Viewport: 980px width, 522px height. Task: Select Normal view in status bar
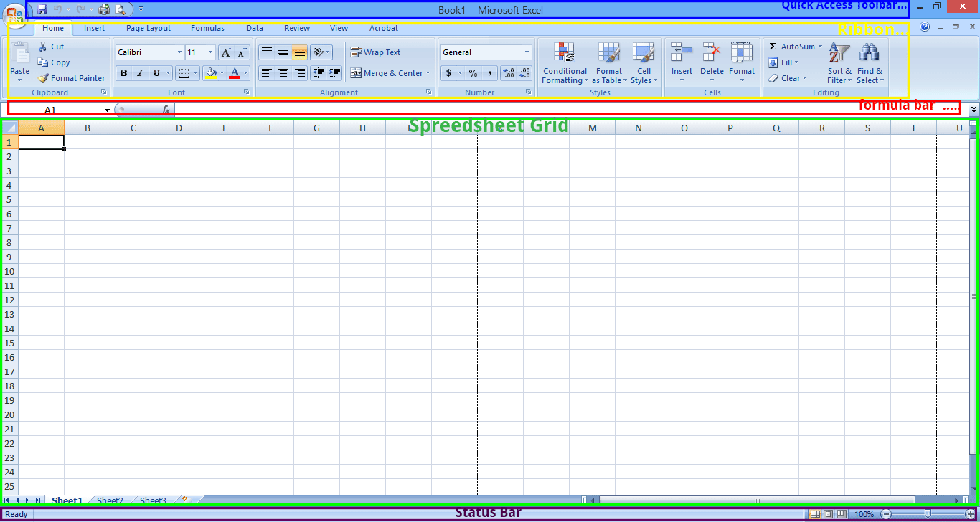pos(815,514)
